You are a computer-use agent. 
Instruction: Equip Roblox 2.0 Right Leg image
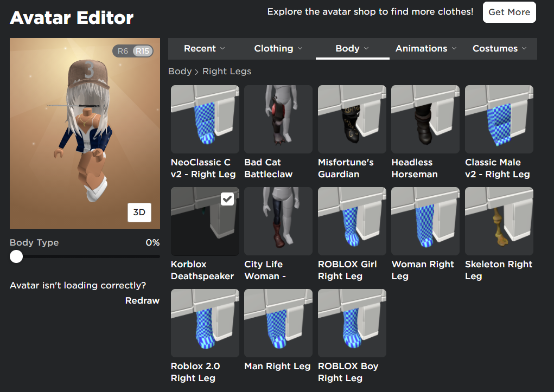pyautogui.click(x=205, y=323)
